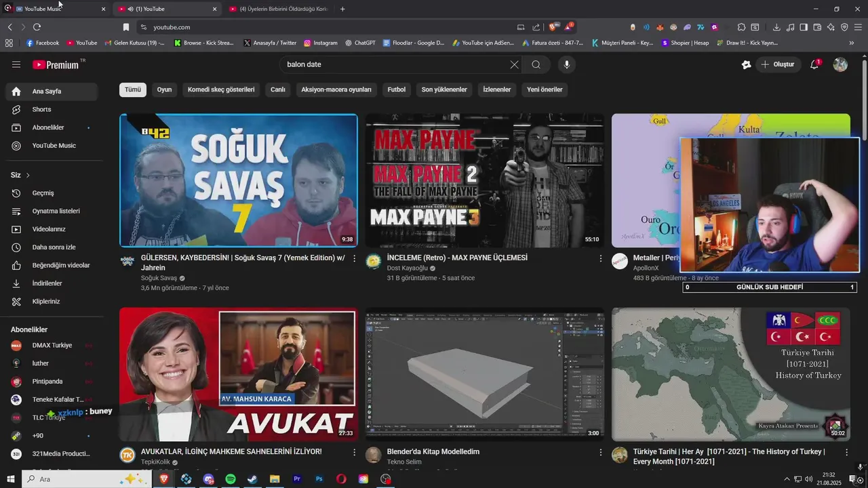Open Türkiye Tarihi map thumbnail
The width and height of the screenshot is (868, 488).
click(731, 375)
